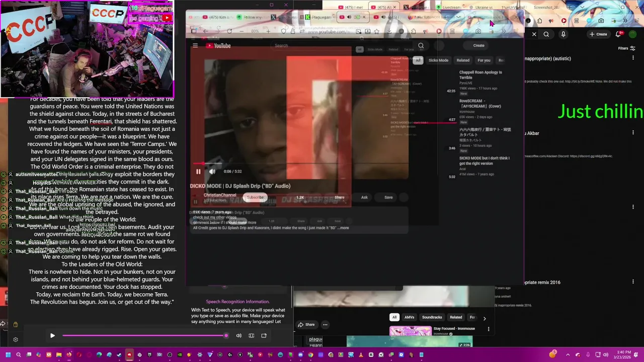Image resolution: width=644 pixels, height=362 pixels.
Task: Show hidden system tray icons
Action: click(x=568, y=354)
